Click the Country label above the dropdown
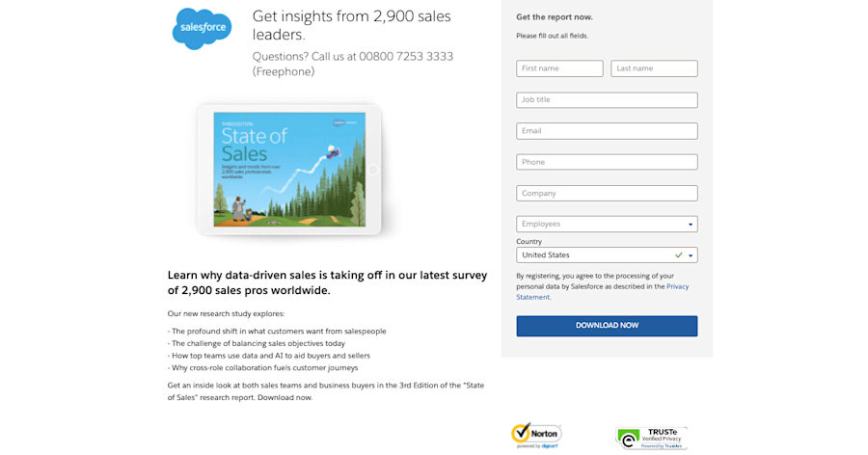 tap(529, 241)
